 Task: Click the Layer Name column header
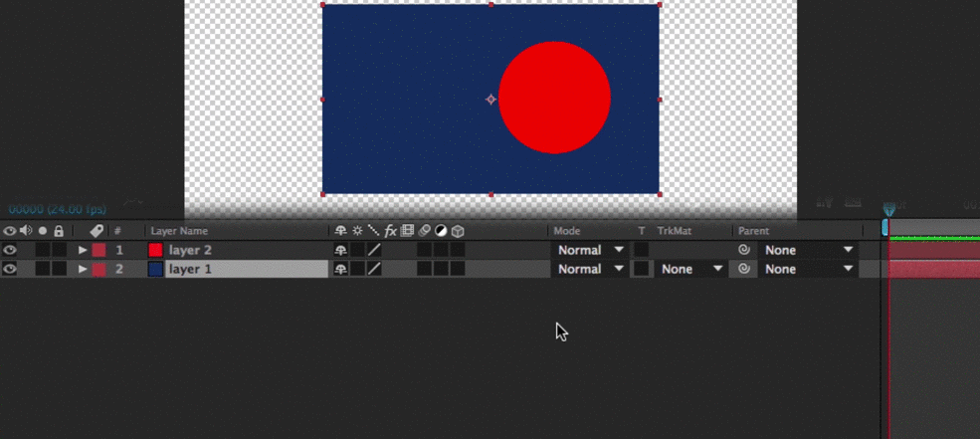tap(179, 231)
